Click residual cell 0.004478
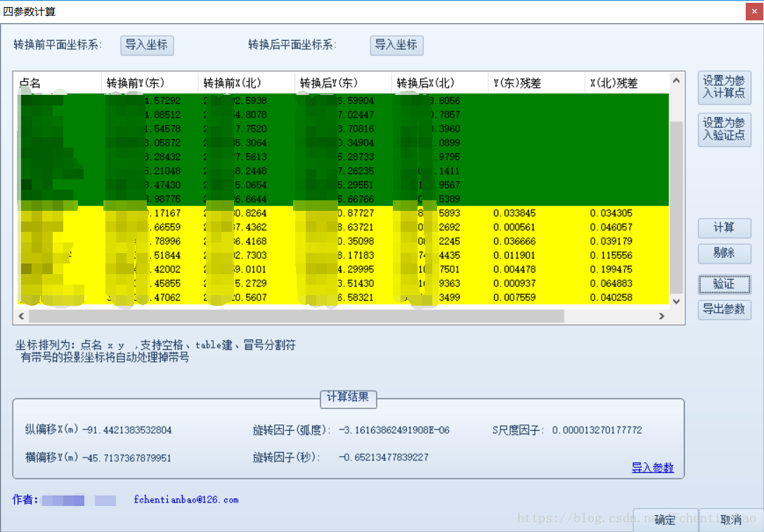 (514, 269)
